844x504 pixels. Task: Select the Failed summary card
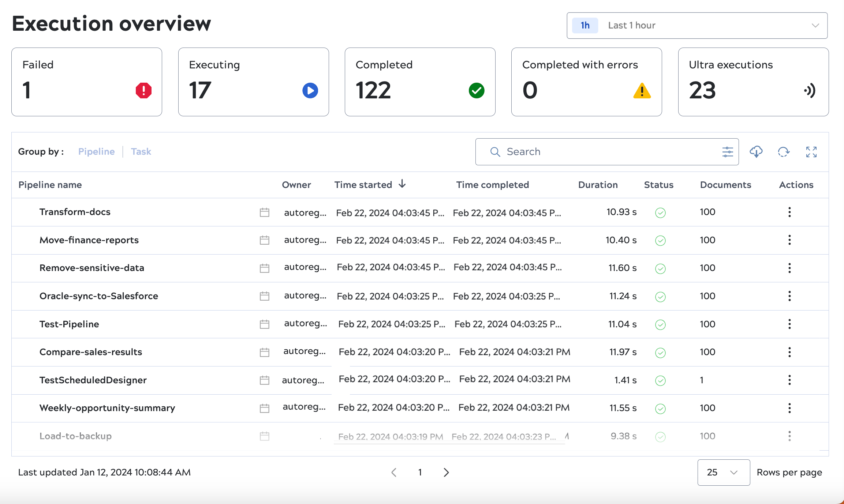pos(87,82)
